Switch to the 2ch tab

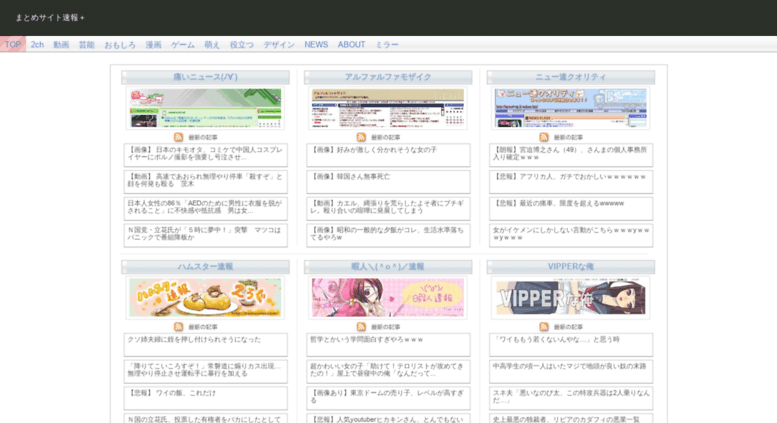coord(37,45)
